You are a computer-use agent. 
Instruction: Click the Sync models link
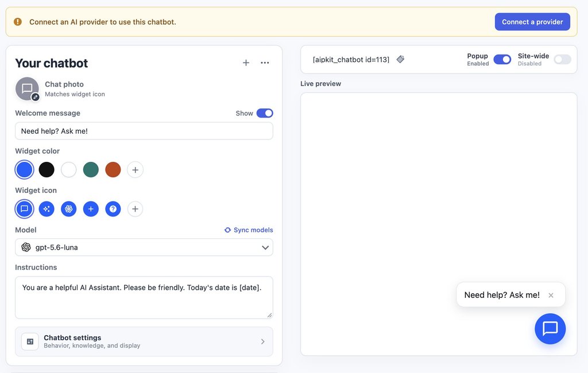(x=249, y=230)
